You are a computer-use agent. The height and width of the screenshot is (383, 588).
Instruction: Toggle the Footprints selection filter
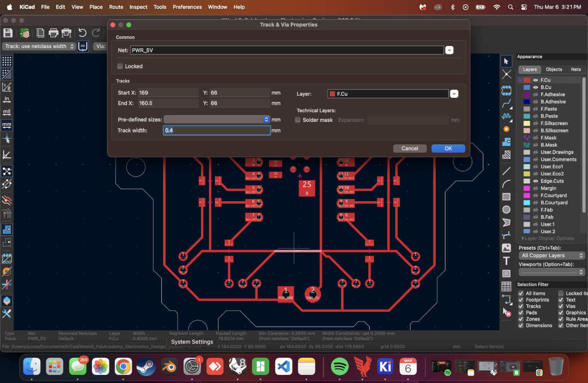[x=521, y=300]
